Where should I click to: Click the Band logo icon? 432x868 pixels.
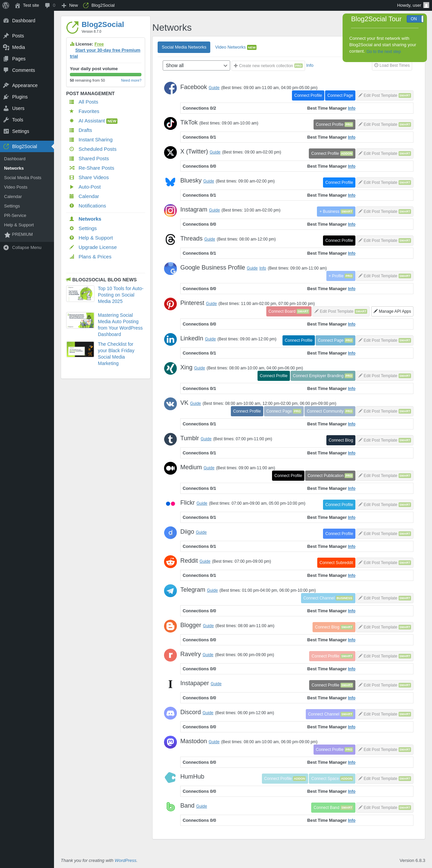170,807
